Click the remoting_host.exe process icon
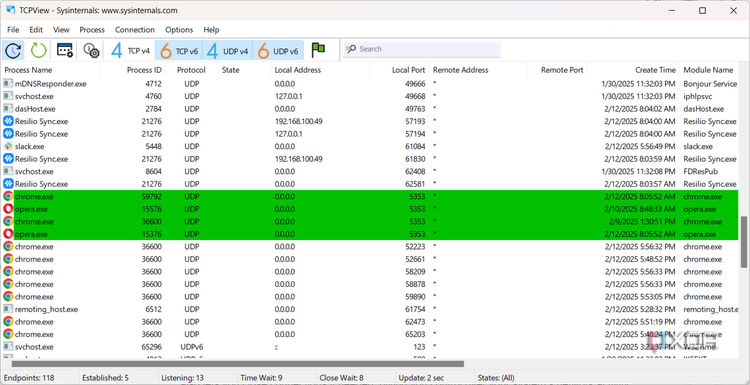 [x=8, y=309]
